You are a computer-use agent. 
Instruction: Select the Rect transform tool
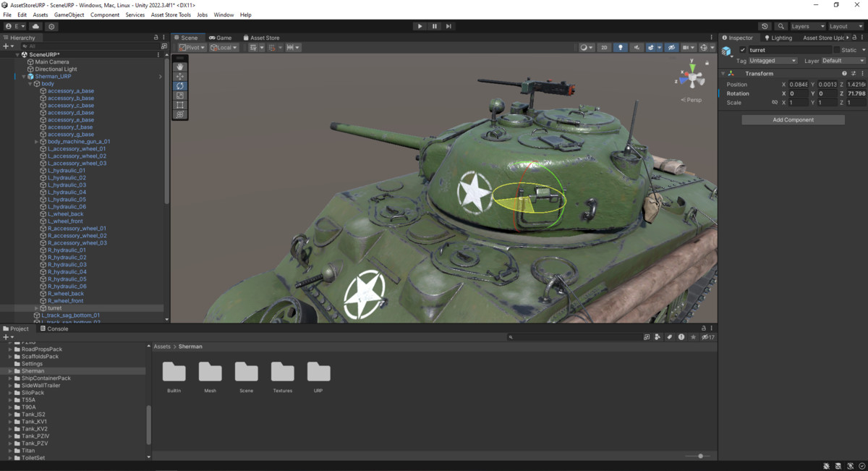point(180,105)
